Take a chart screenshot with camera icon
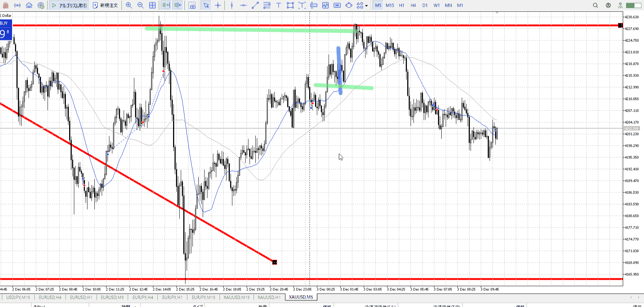This screenshot has height=307, width=644. tap(192, 5)
